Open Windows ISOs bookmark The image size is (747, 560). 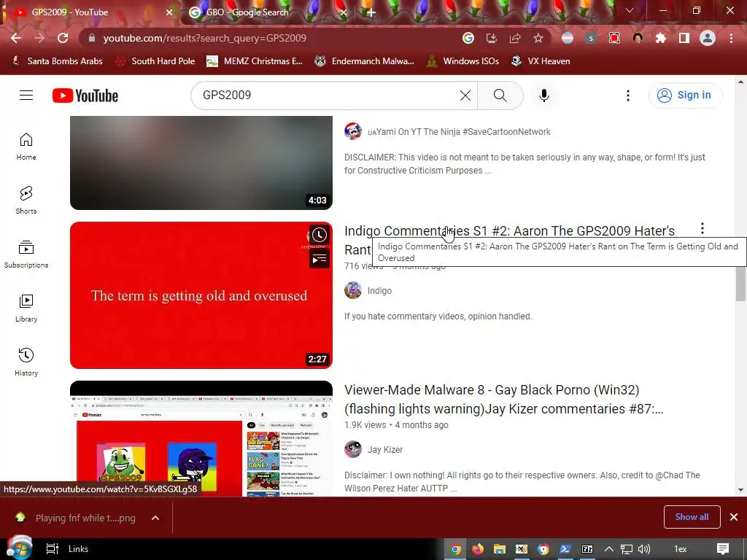(x=463, y=61)
